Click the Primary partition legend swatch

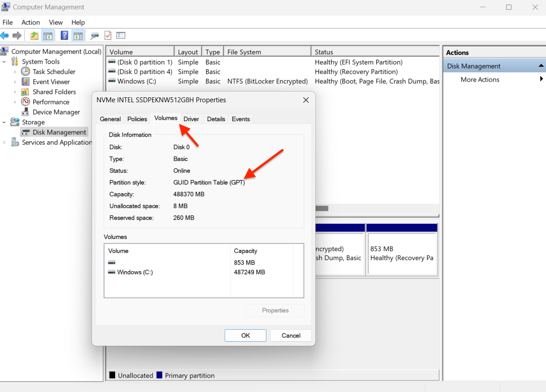(159, 375)
